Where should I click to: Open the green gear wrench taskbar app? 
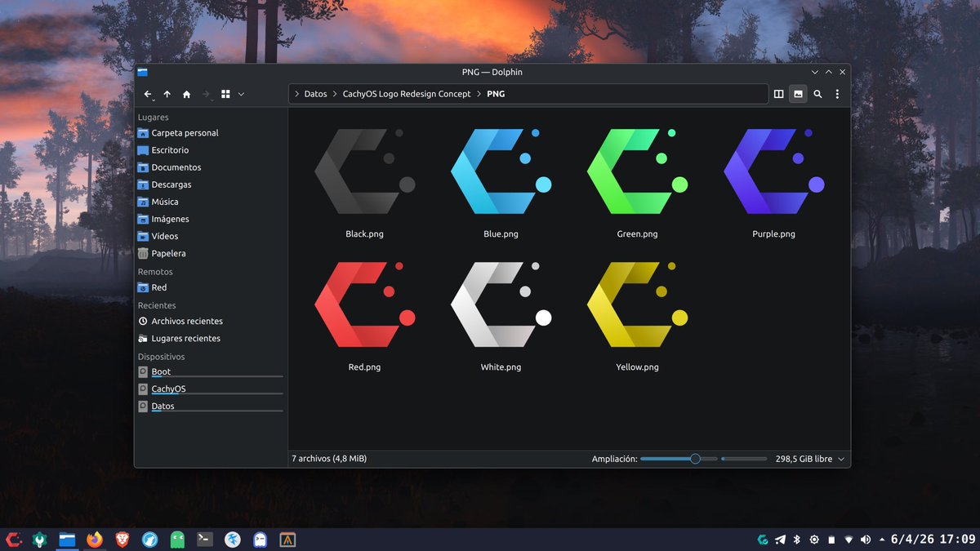tap(40, 540)
